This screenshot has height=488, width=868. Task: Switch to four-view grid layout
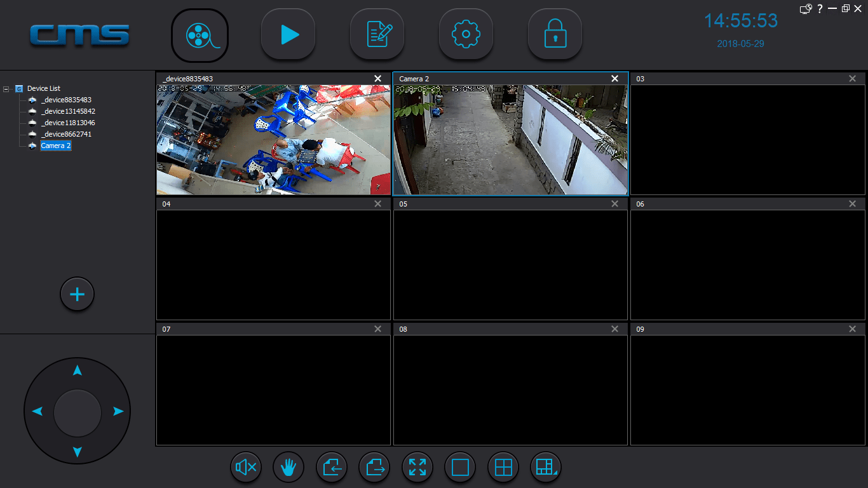[503, 468]
